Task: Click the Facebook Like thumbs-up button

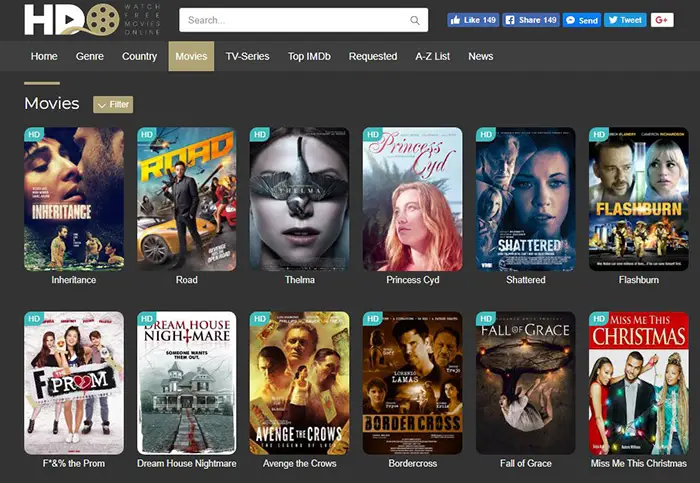Action: (473, 20)
